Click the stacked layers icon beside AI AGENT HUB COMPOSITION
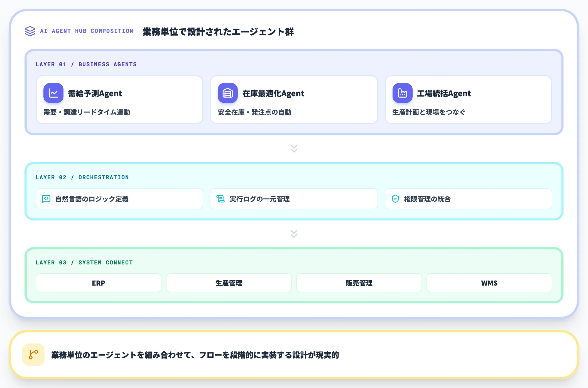 click(x=30, y=31)
